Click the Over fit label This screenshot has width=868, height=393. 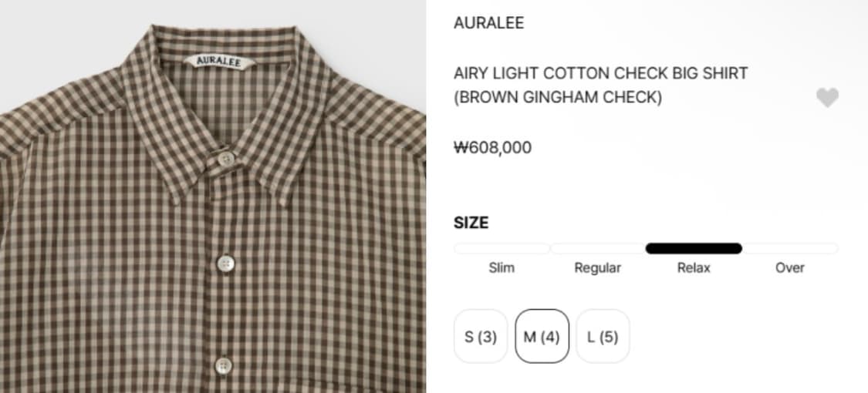790,268
